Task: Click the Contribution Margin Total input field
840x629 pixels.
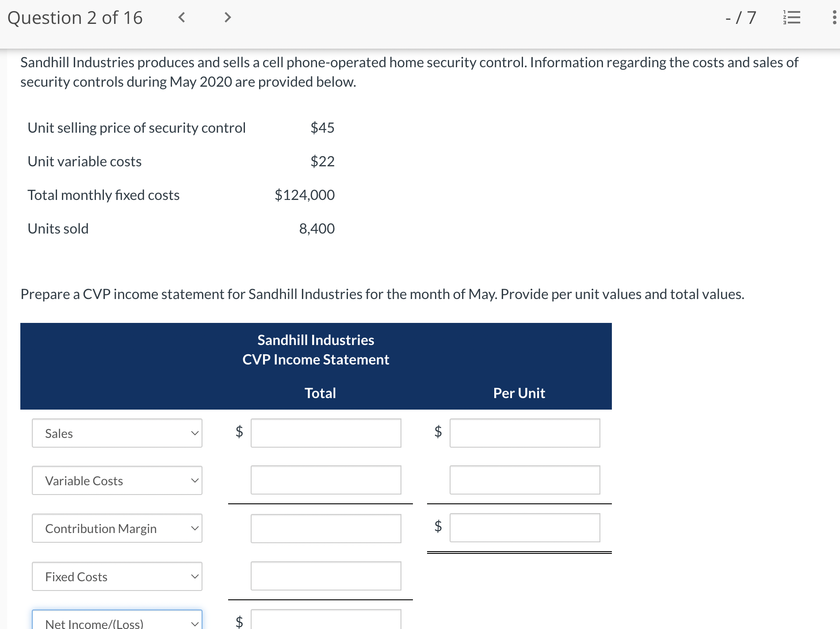Action: pyautogui.click(x=326, y=528)
